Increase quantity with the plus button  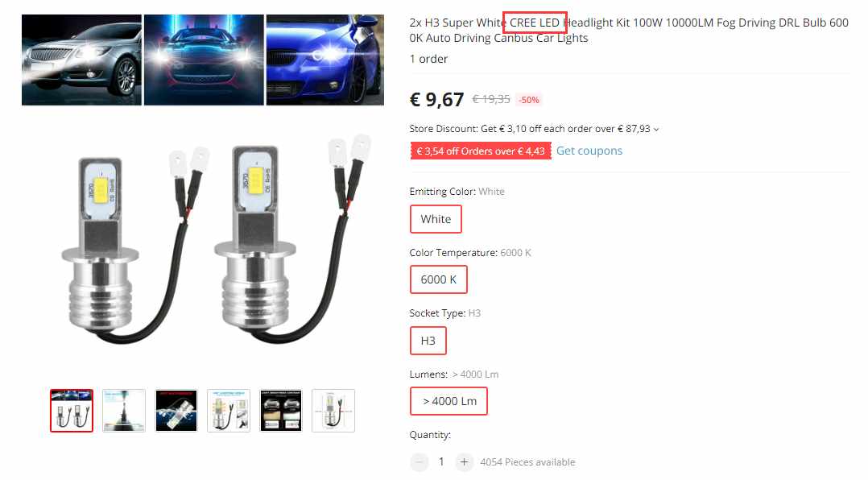point(464,461)
